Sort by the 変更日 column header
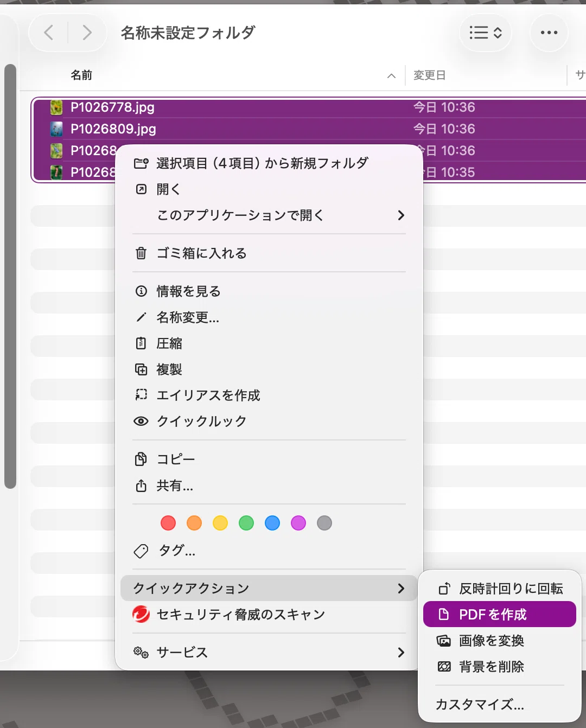Screen dimensions: 586x728 (x=430, y=75)
